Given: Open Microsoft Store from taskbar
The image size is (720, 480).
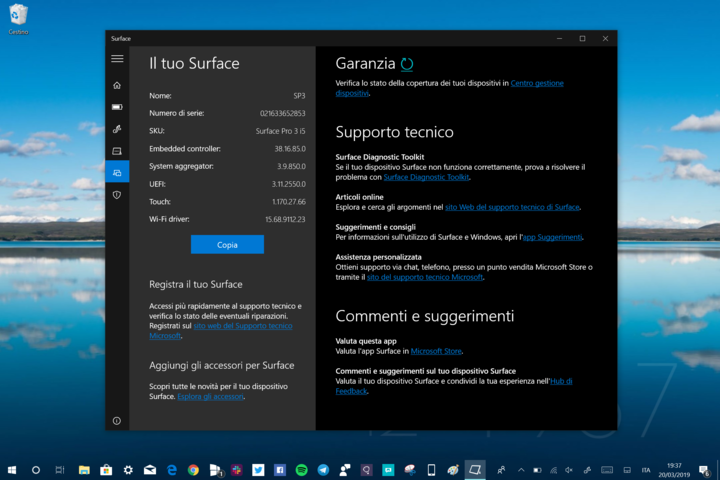Looking at the screenshot, I should 106,470.
